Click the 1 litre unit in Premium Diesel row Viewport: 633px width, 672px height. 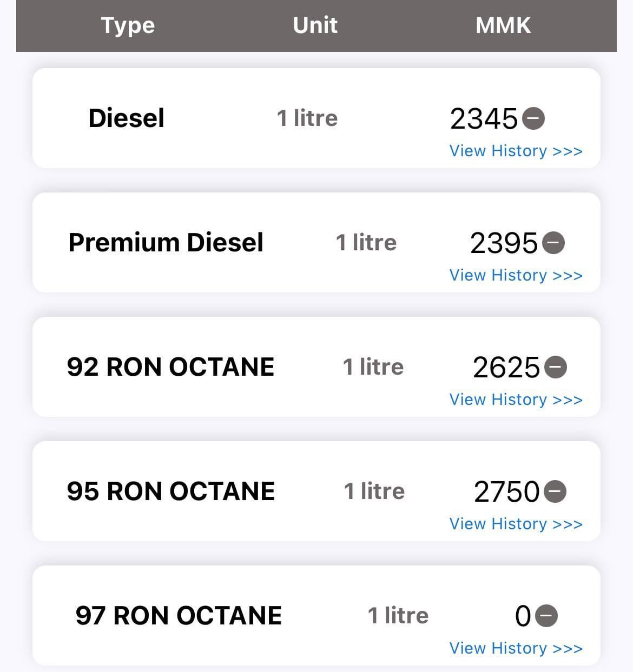pyautogui.click(x=366, y=243)
